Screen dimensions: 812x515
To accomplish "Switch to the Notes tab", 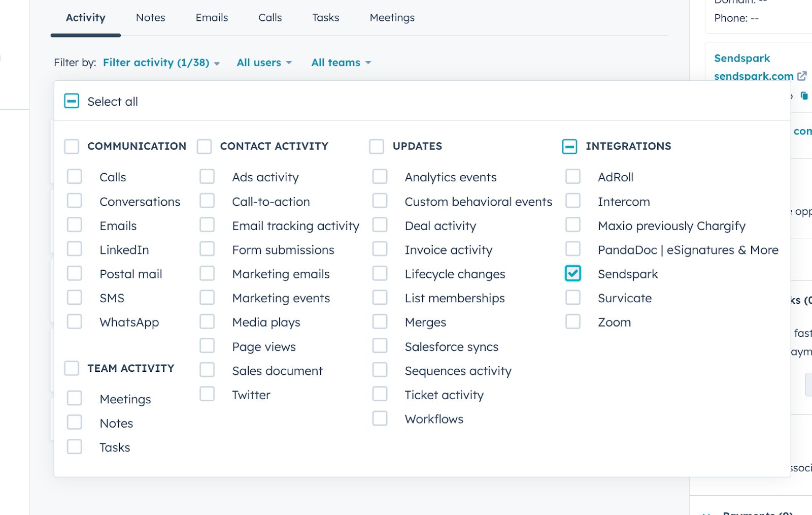I will click(x=151, y=18).
